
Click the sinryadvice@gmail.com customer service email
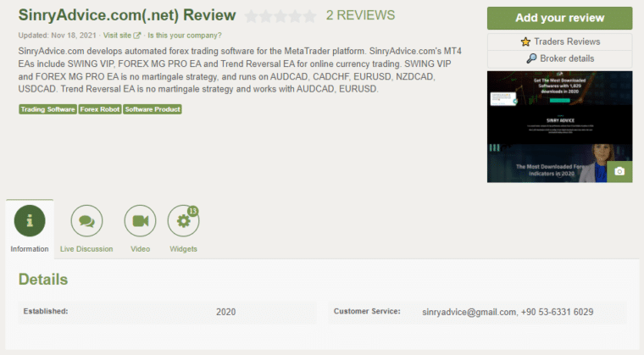pos(469,312)
